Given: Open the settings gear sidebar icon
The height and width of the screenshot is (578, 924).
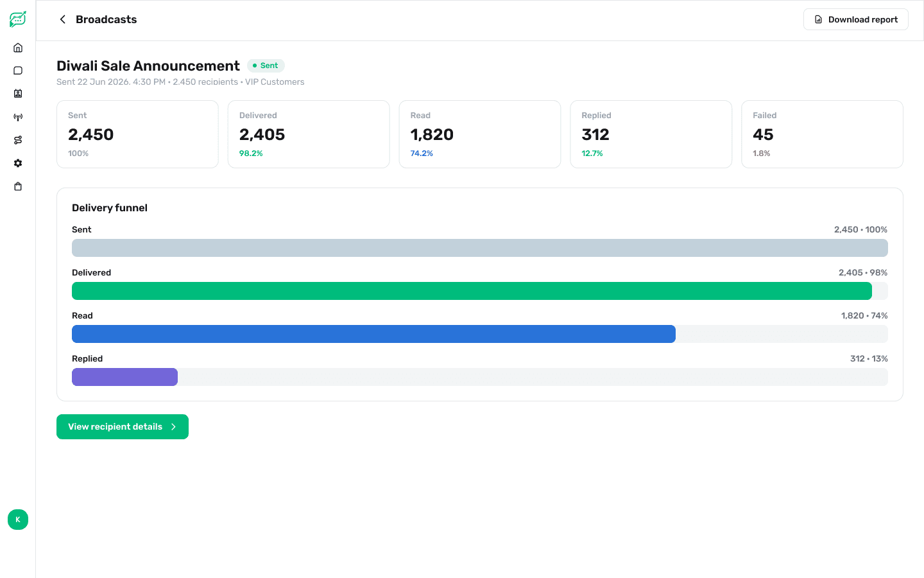Looking at the screenshot, I should [18, 163].
